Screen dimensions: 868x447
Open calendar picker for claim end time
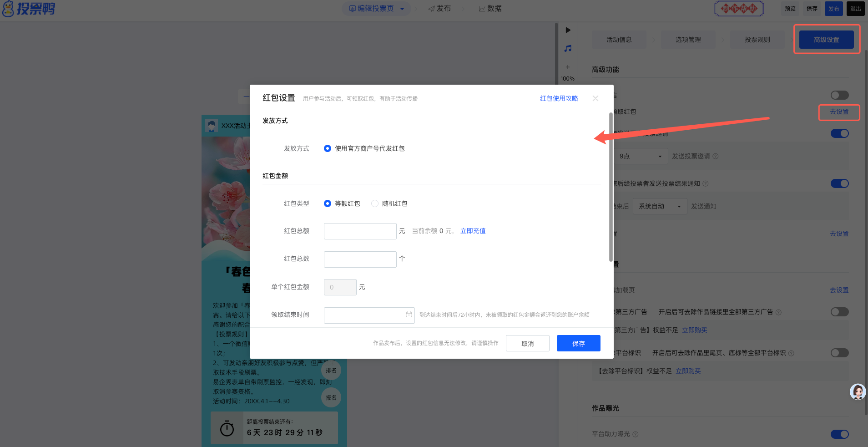[409, 315]
